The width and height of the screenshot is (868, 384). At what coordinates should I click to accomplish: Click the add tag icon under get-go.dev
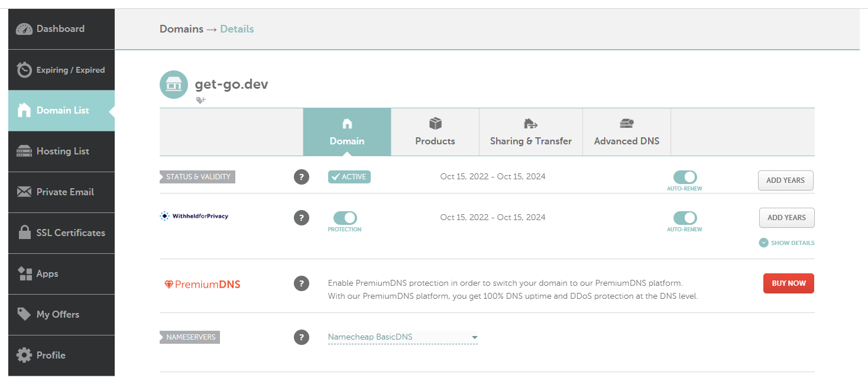pos(201,101)
